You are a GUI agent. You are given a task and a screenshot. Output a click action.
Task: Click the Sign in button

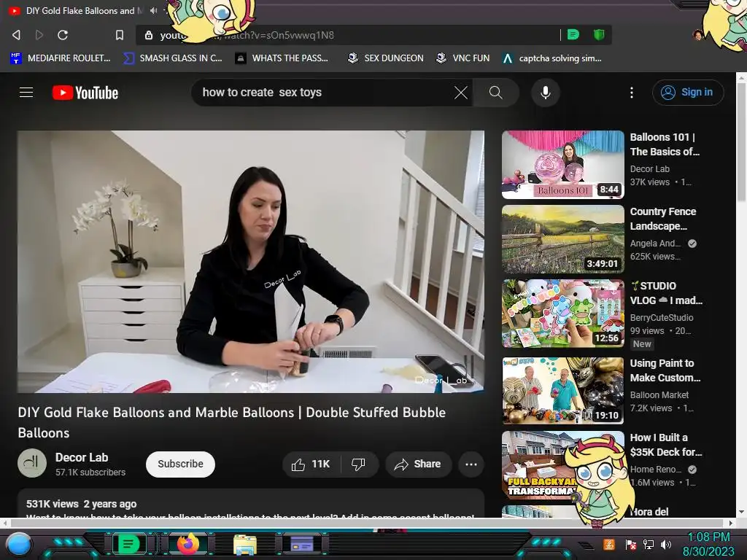[687, 93]
